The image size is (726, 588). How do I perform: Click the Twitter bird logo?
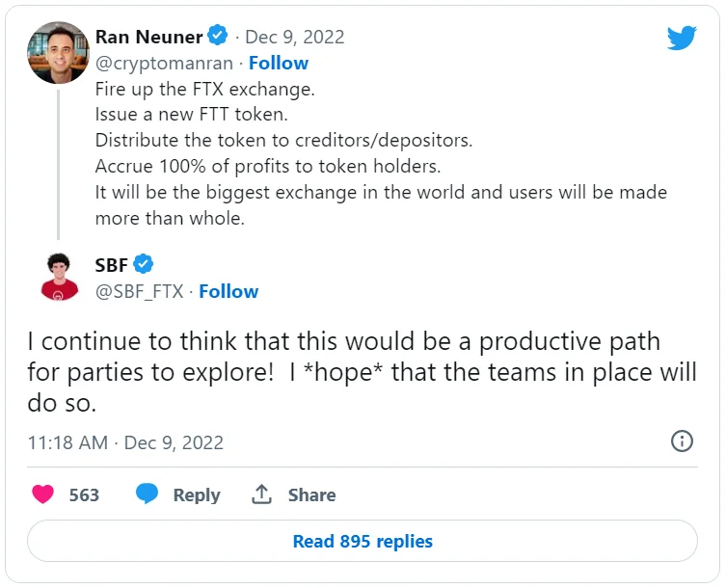point(682,38)
